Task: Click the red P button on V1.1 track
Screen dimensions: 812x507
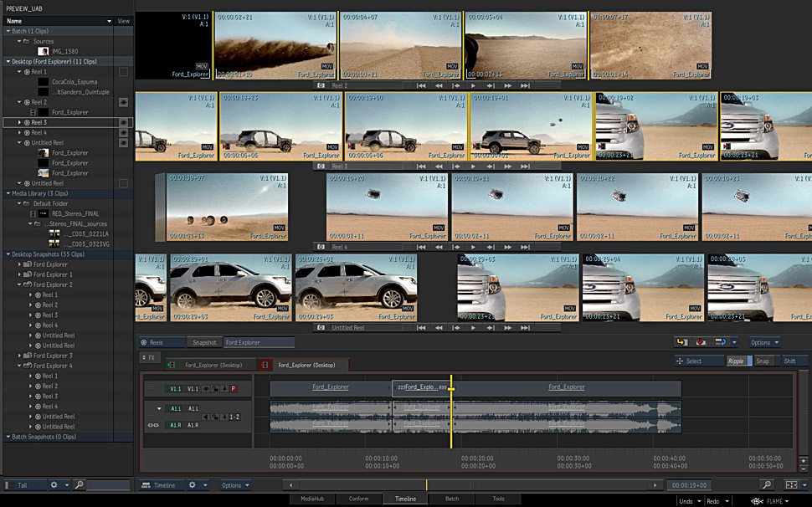Action: tap(233, 389)
